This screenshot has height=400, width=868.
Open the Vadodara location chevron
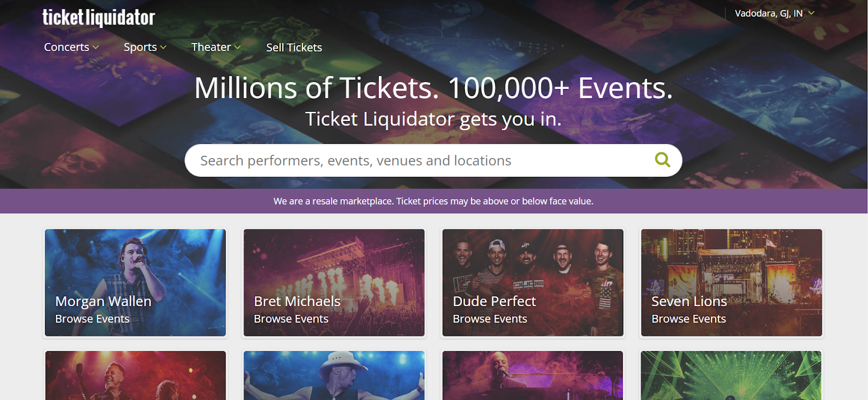pyautogui.click(x=812, y=13)
